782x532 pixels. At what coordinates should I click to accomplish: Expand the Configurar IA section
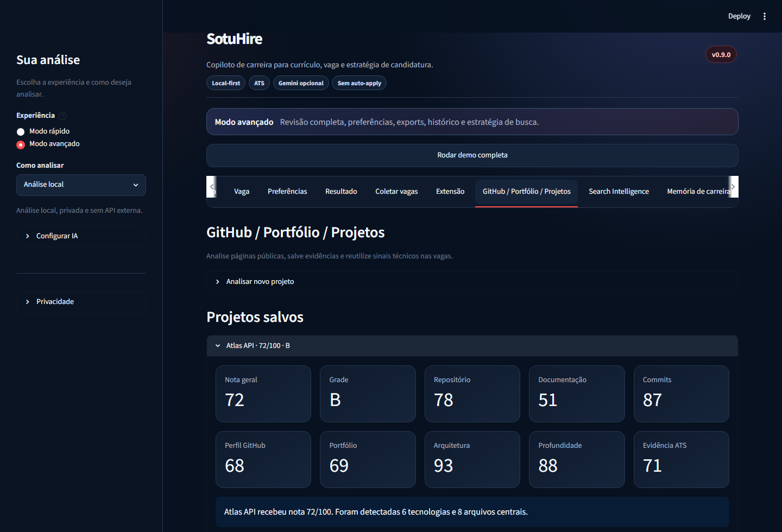pos(81,236)
